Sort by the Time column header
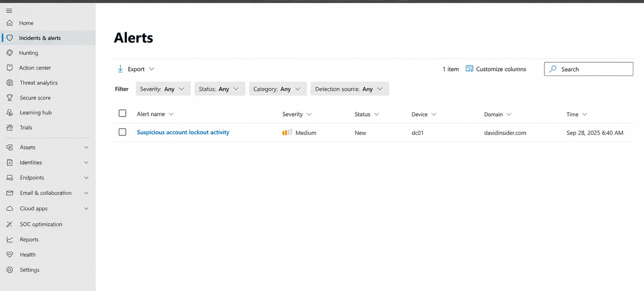The width and height of the screenshot is (644, 291). [577, 114]
